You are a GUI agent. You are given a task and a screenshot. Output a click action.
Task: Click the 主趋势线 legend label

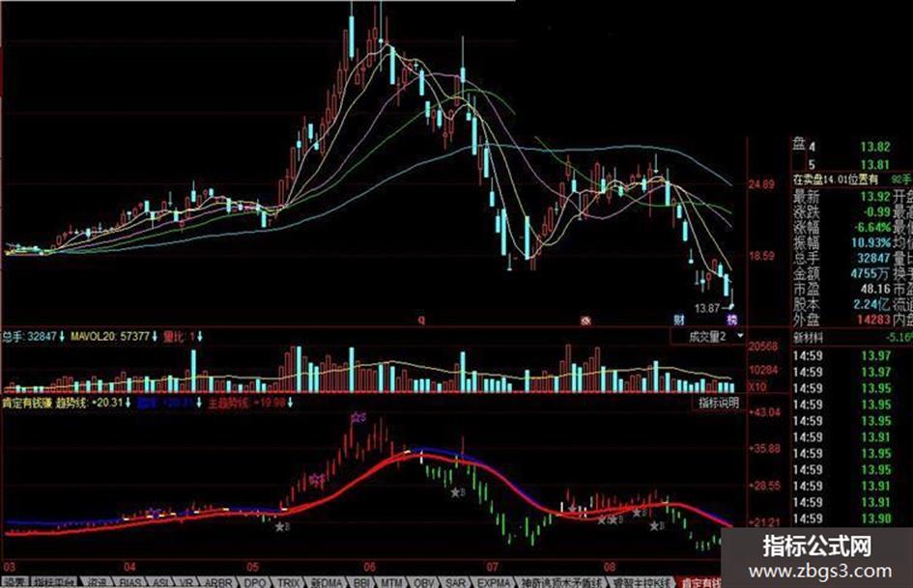point(228,403)
